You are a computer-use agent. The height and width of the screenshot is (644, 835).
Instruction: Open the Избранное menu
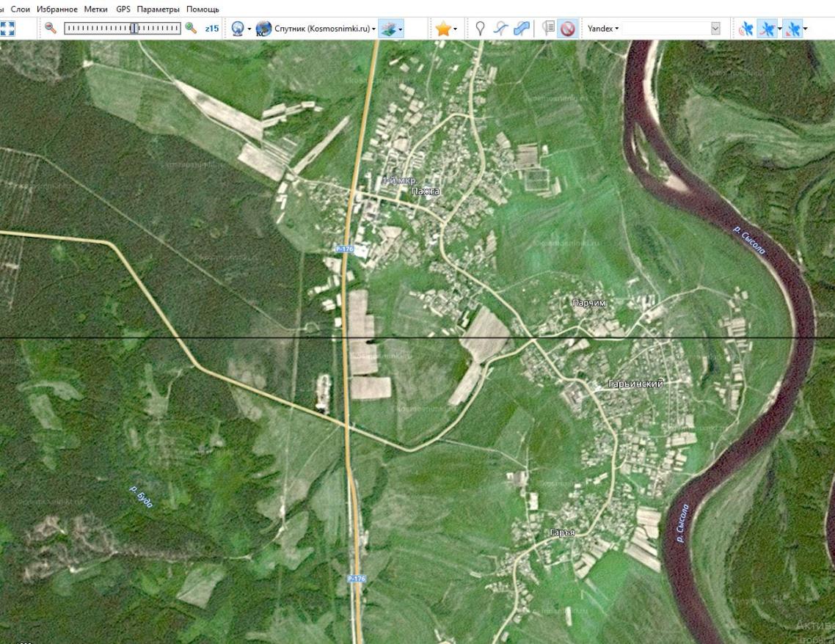tap(56, 9)
